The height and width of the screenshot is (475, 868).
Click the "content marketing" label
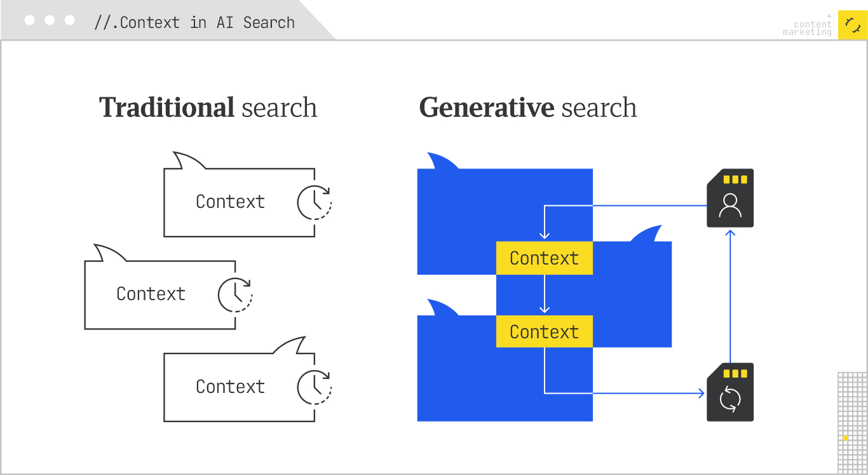pos(808,29)
